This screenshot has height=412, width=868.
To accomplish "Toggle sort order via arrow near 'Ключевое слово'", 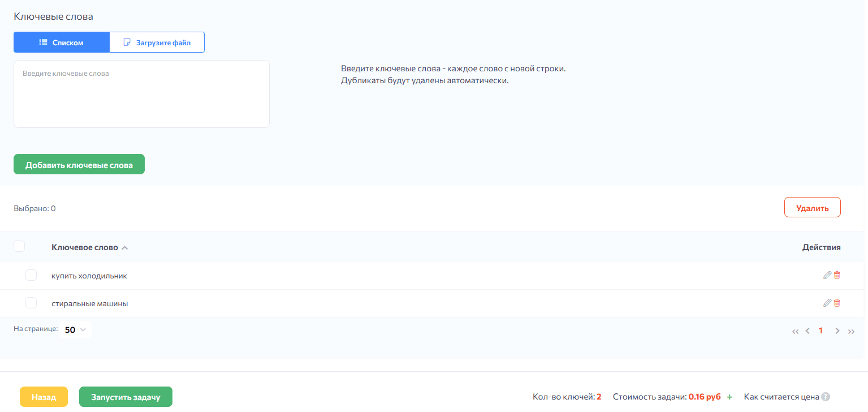I will pos(124,247).
